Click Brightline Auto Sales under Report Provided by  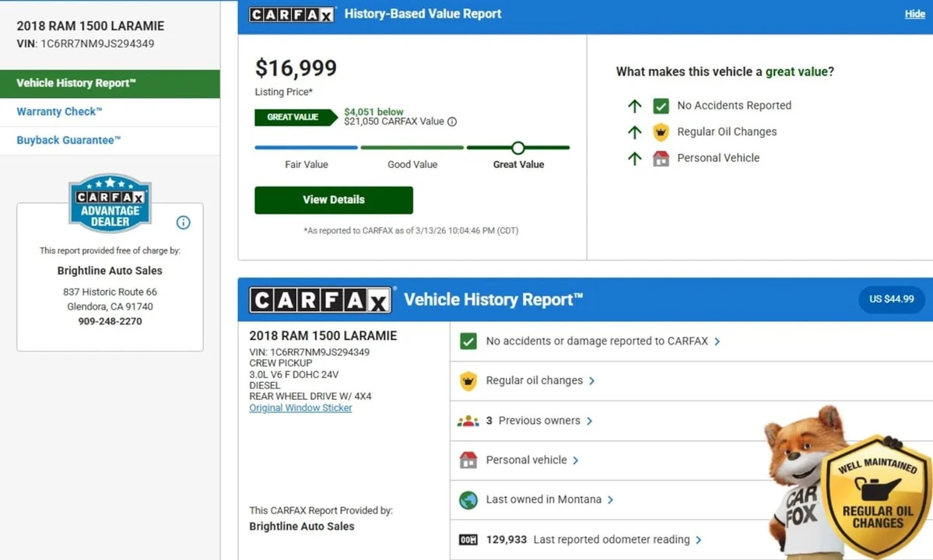(x=302, y=526)
